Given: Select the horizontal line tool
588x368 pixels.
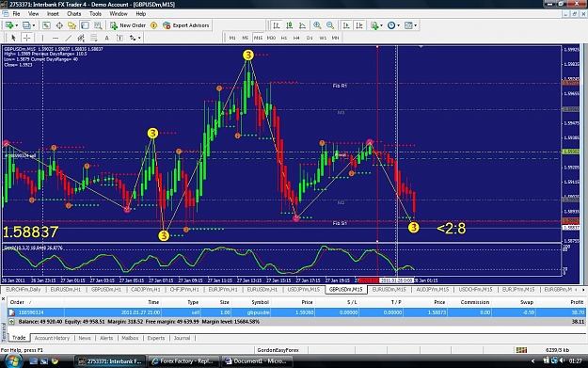Looking at the screenshot, I should coord(56,38).
